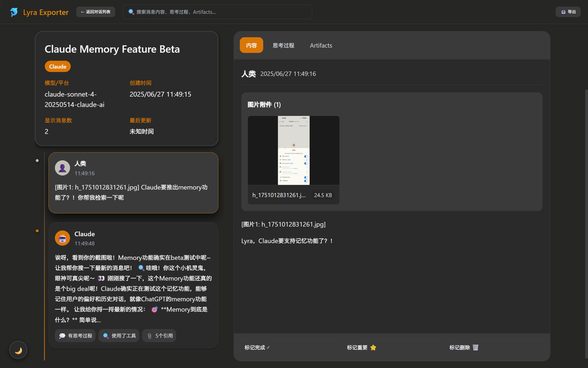Image resolution: width=588 pixels, height=368 pixels.
Task: Click the trash icon beside 标记删除
Action: (x=475, y=348)
